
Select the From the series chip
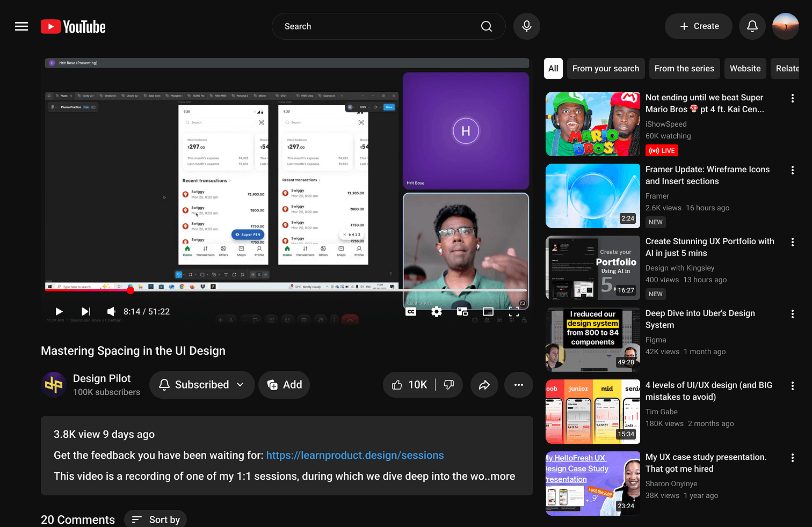coord(684,69)
